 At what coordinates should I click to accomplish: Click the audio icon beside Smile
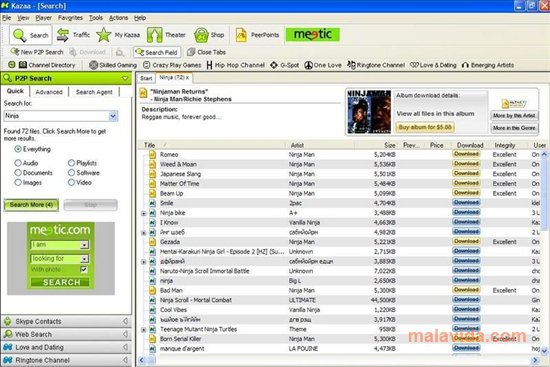[x=152, y=203]
